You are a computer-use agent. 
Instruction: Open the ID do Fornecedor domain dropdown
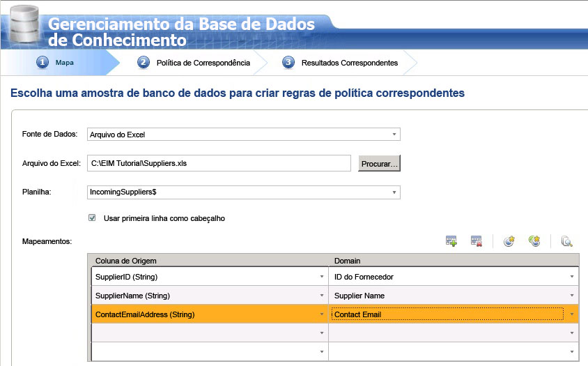(x=572, y=277)
